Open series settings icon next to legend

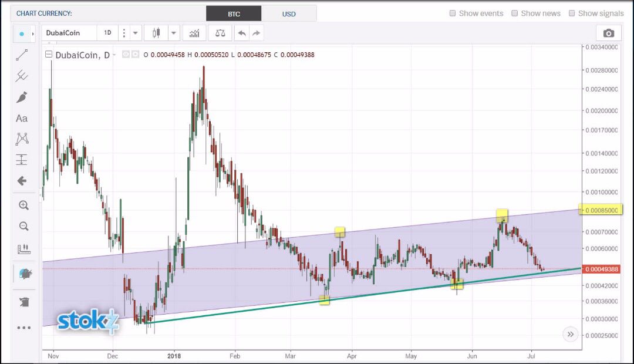click(135, 54)
